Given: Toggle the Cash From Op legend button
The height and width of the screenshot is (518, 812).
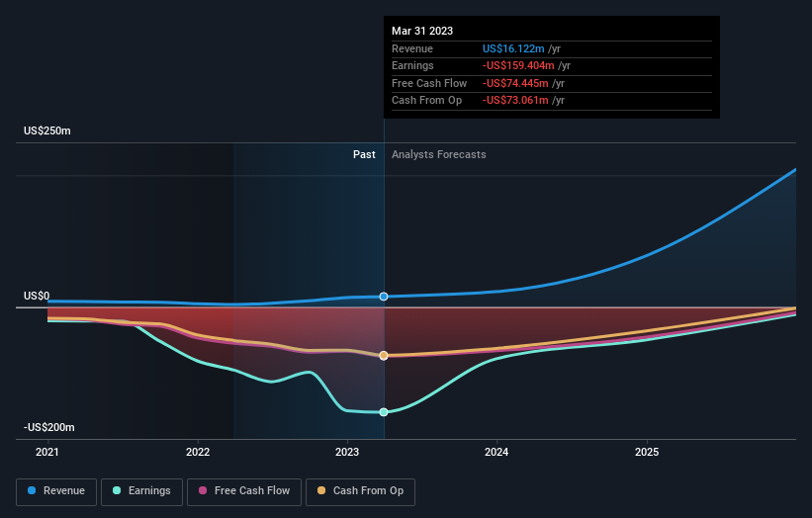Looking at the screenshot, I should [x=360, y=491].
